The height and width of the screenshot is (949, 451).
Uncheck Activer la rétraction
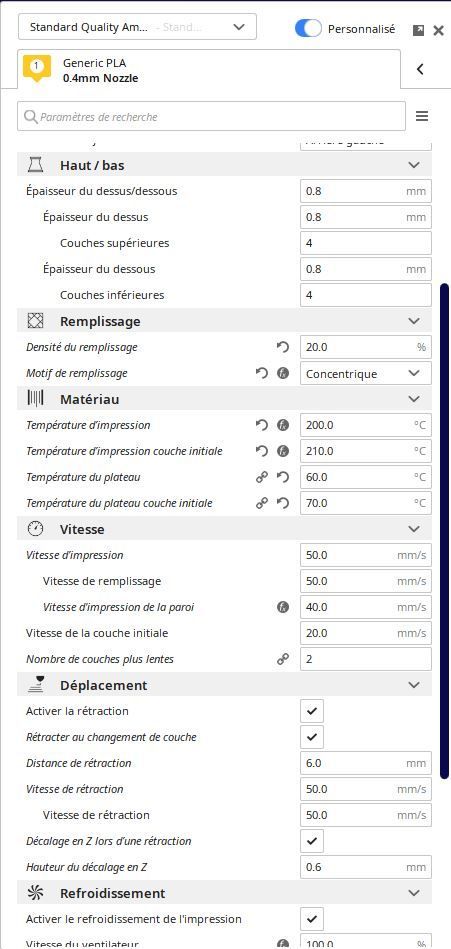tap(312, 711)
